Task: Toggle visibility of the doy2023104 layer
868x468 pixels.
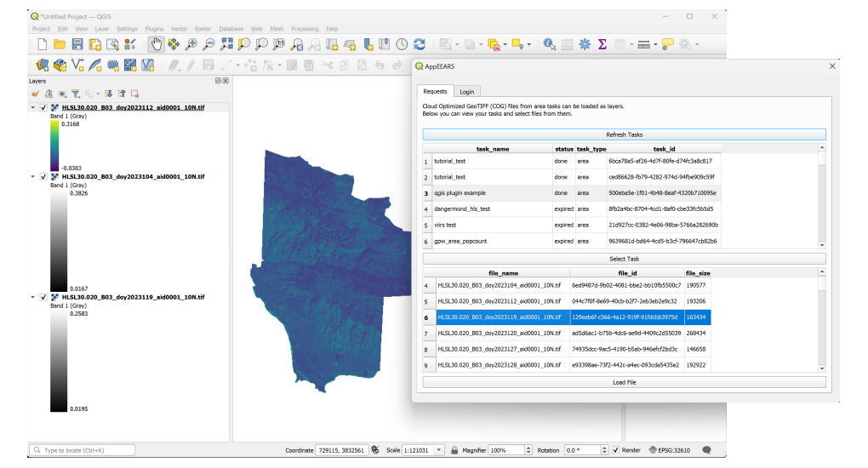Action: 43,177
